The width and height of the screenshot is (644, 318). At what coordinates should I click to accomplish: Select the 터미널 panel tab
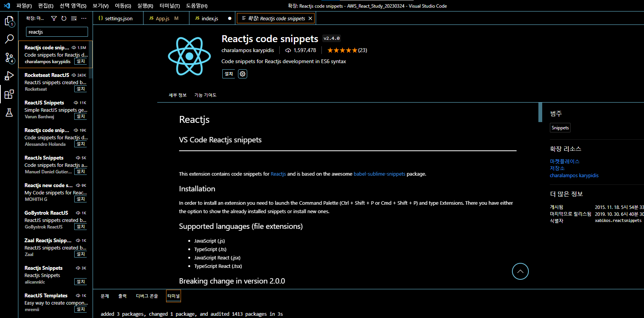[x=173, y=296]
